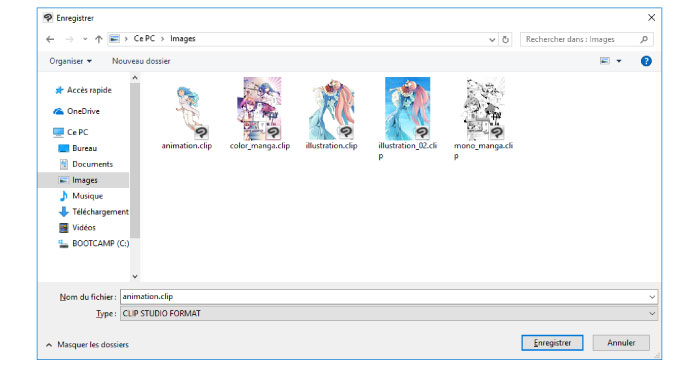Image resolution: width=694 pixels, height=365 pixels.
Task: Click the Bureau desktop icon
Action: [64, 148]
